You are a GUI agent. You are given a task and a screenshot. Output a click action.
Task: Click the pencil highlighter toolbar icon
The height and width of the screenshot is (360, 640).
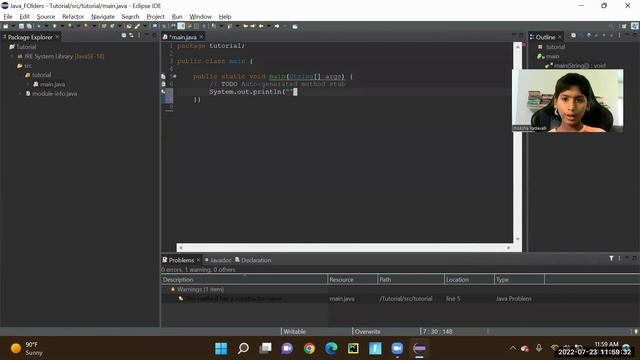(137, 26)
